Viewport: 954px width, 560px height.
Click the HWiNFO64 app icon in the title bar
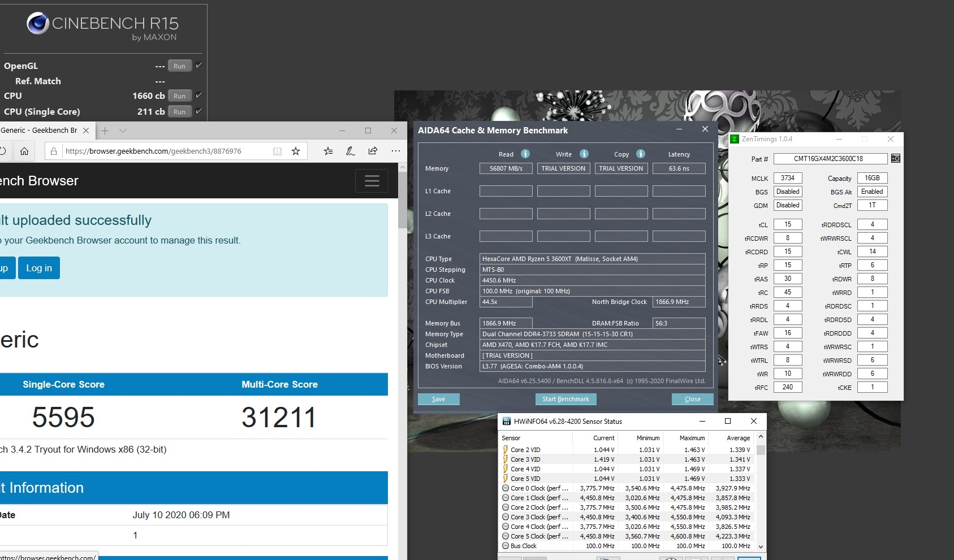pyautogui.click(x=507, y=421)
